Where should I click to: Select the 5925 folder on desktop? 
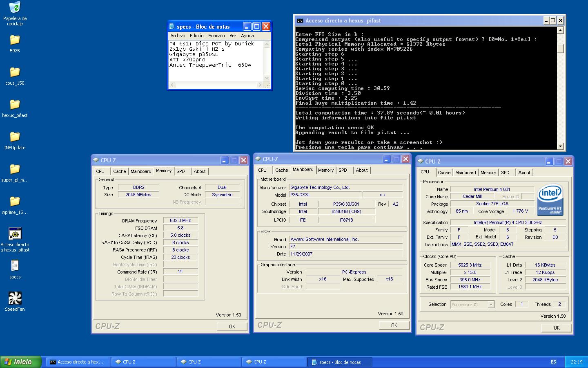(15, 40)
